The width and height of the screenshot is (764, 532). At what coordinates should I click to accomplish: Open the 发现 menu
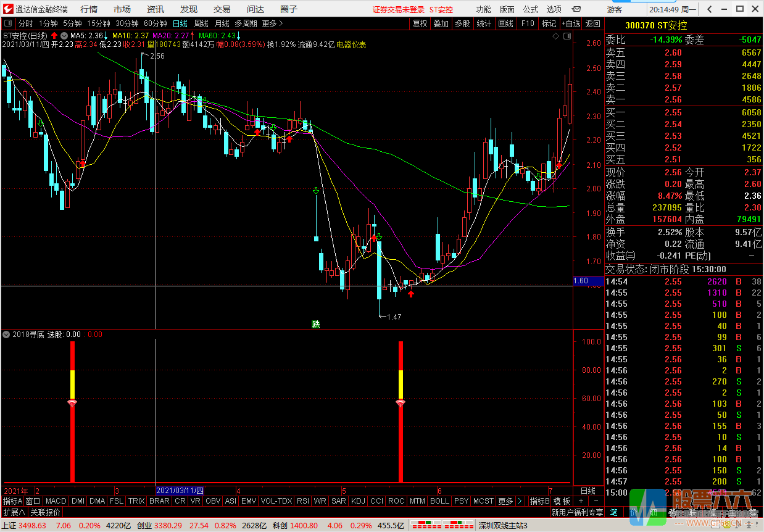(189, 9)
